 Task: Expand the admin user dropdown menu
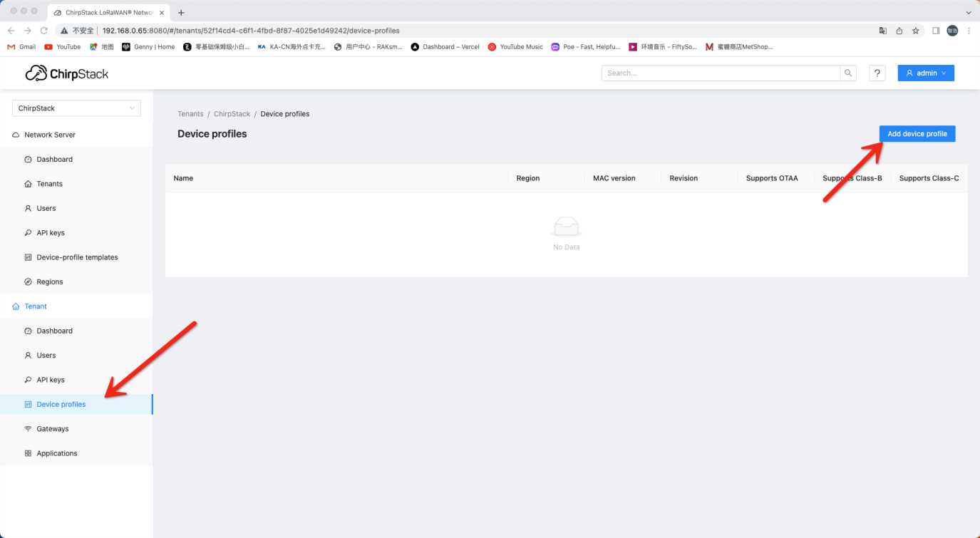tap(926, 73)
